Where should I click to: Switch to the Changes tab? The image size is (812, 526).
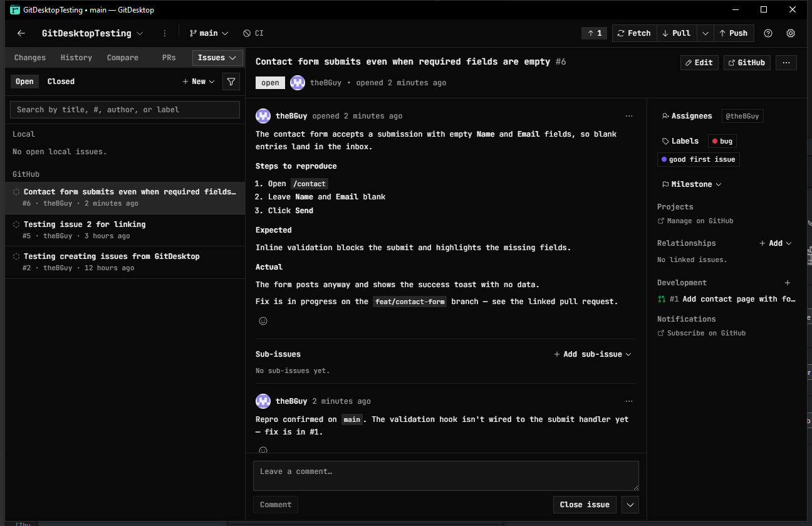30,58
